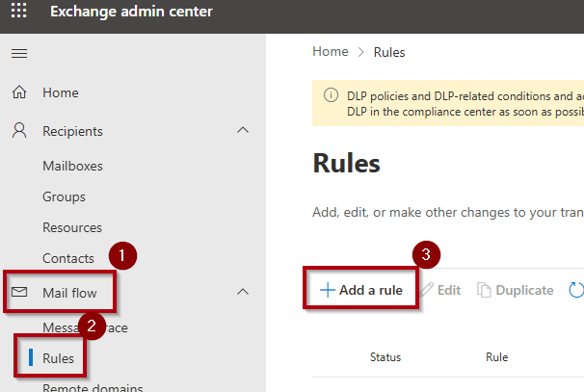Sort by the Status column header
The width and height of the screenshot is (584, 392).
(x=385, y=357)
